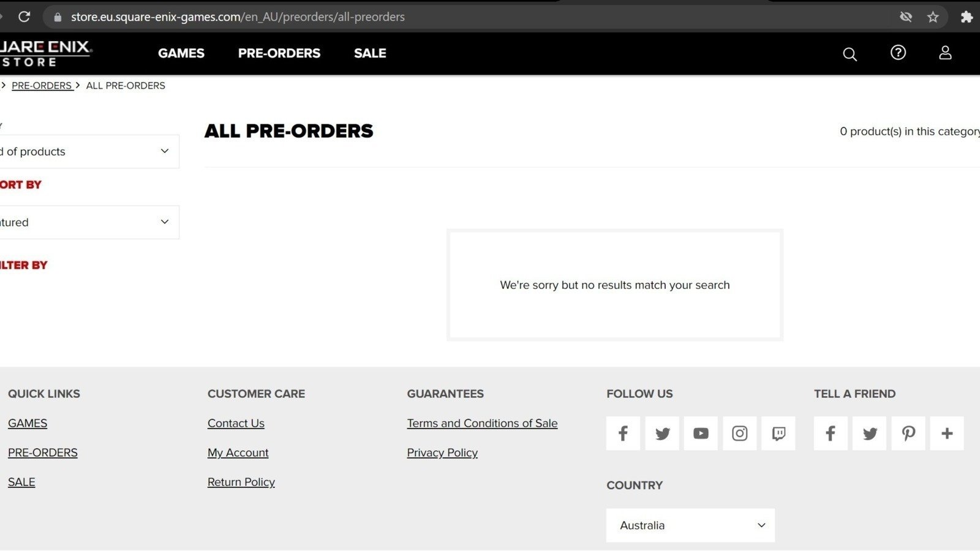Open Square Enix Twitch icon
Image resolution: width=980 pixels, height=551 pixels.
(778, 433)
